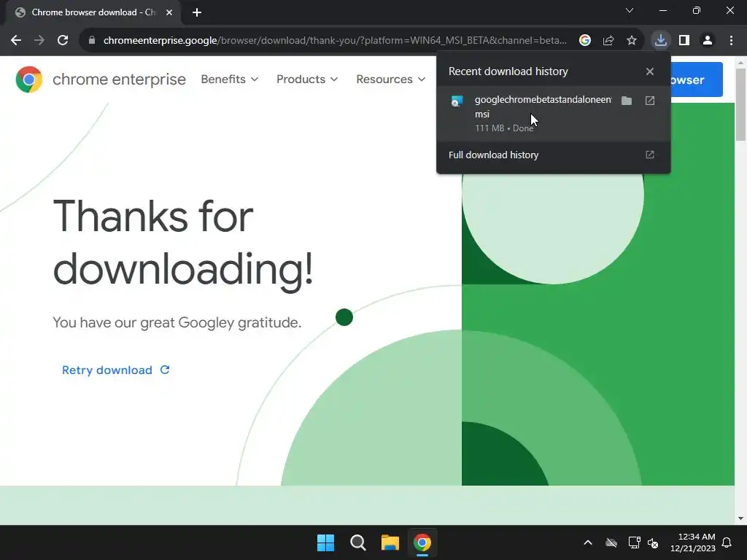Open the profile avatar menu
Viewport: 747px width, 560px height.
coord(708,41)
